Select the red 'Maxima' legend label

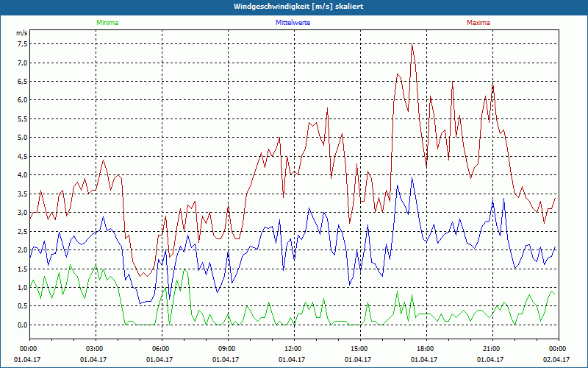[x=478, y=23]
